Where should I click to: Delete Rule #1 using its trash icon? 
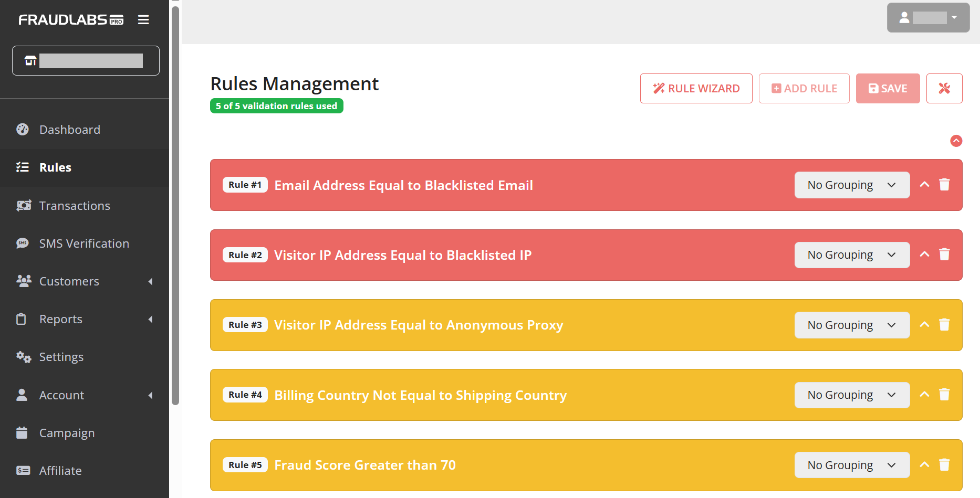pos(944,185)
